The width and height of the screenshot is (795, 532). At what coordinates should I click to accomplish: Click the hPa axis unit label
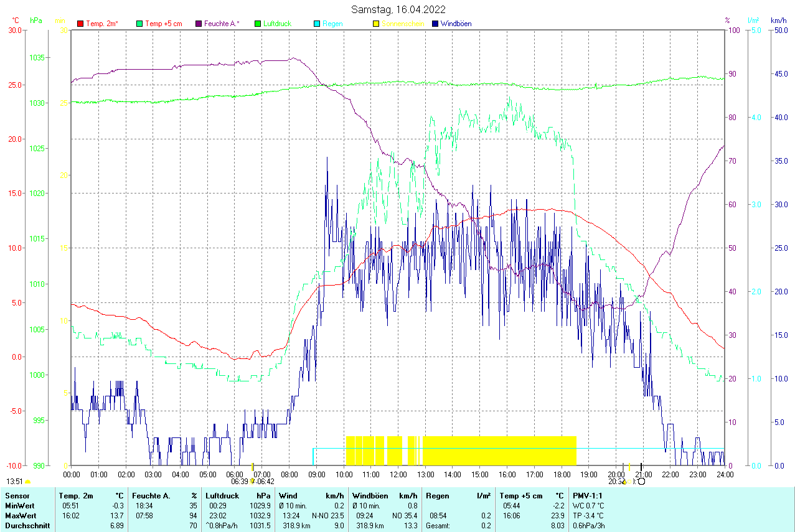tap(36, 21)
